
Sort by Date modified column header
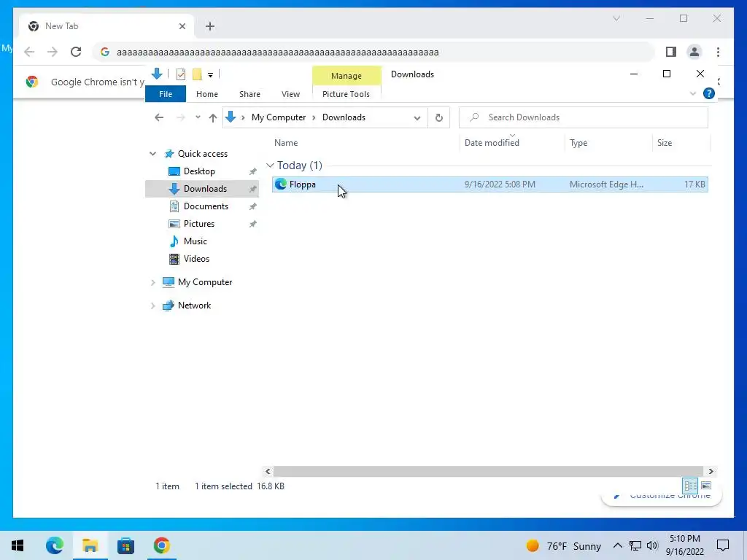[x=492, y=143]
